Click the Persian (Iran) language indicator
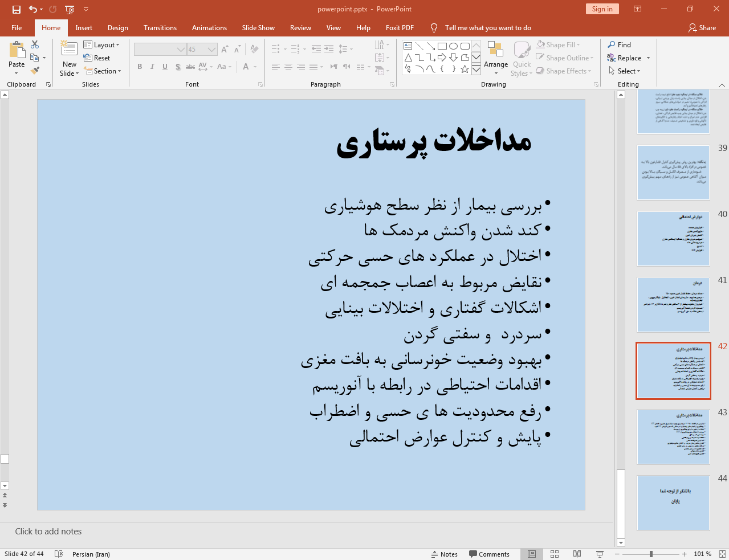 91,554
